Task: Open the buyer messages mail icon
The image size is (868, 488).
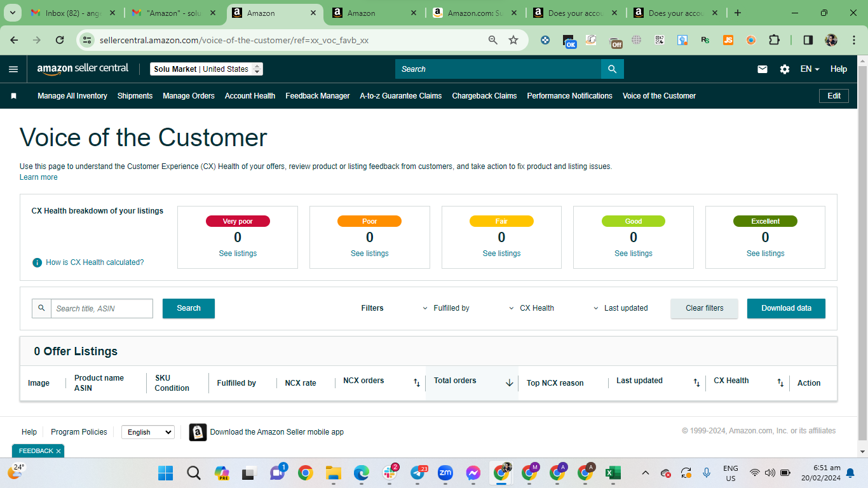Action: tap(763, 69)
